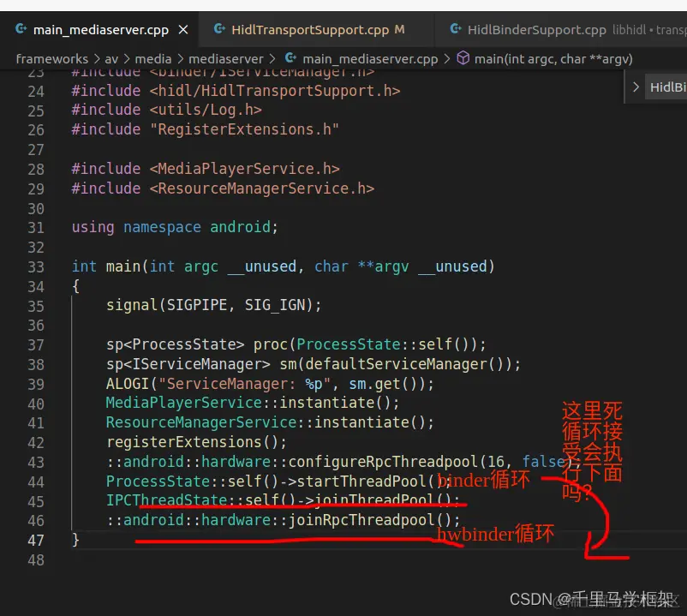
Task: Click the HidlBi search input field
Action: 666,87
